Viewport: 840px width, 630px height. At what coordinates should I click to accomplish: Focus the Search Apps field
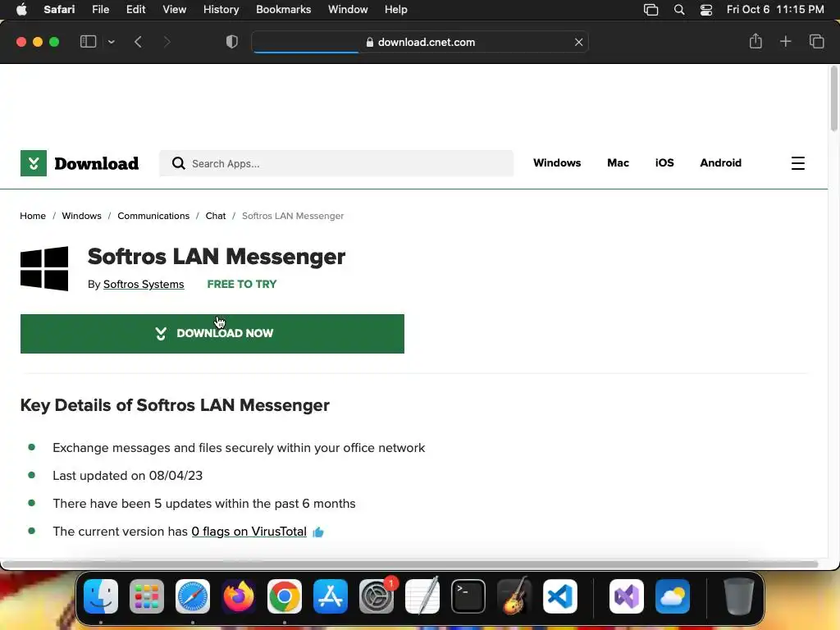tap(336, 163)
